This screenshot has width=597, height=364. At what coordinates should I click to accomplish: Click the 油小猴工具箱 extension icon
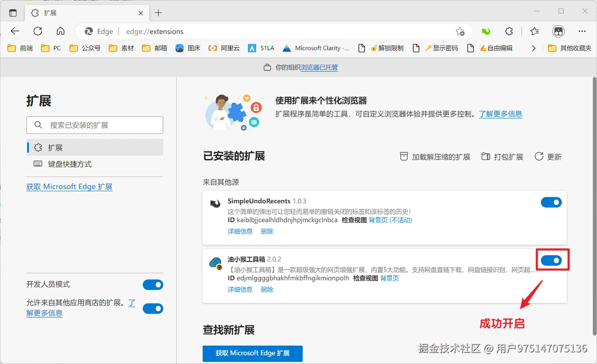(215, 263)
